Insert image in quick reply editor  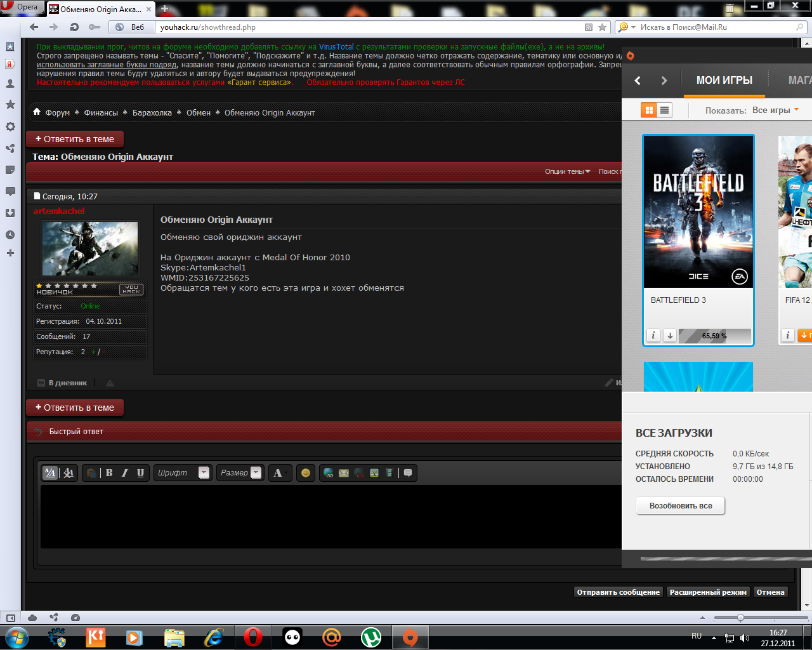[374, 473]
